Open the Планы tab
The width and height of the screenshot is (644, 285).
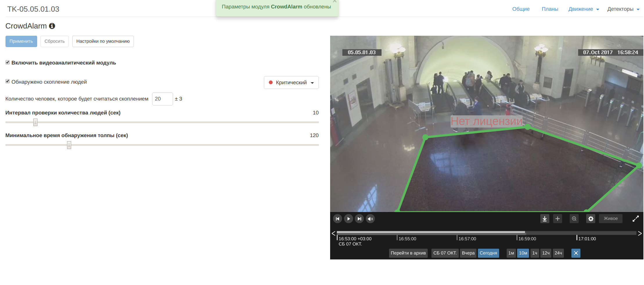tap(550, 9)
